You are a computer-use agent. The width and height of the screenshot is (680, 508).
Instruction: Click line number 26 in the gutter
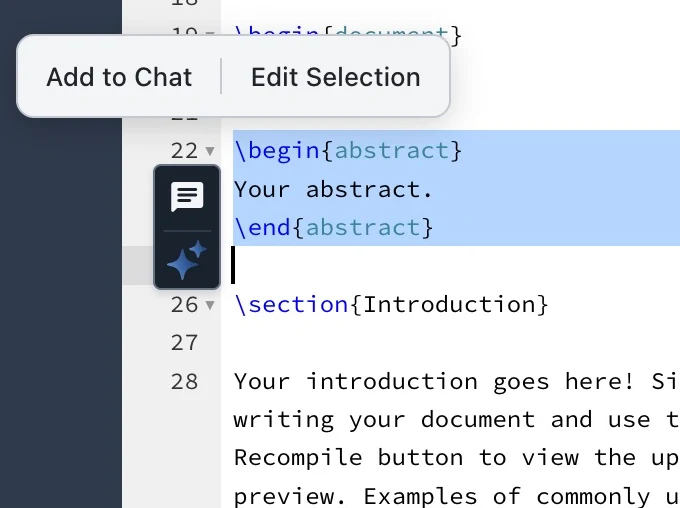tap(184, 305)
